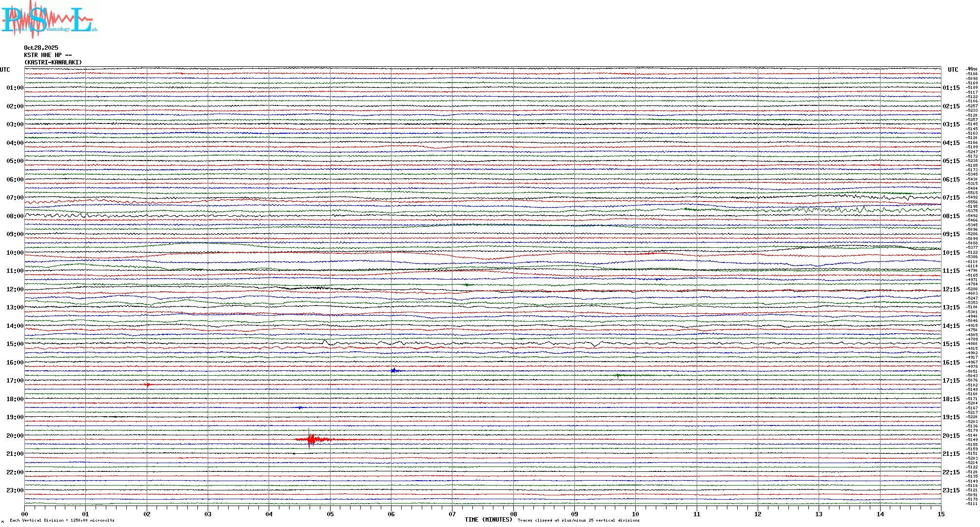Click the 20:00 hour label on left
The width and height of the screenshot is (980, 527).
15,436
